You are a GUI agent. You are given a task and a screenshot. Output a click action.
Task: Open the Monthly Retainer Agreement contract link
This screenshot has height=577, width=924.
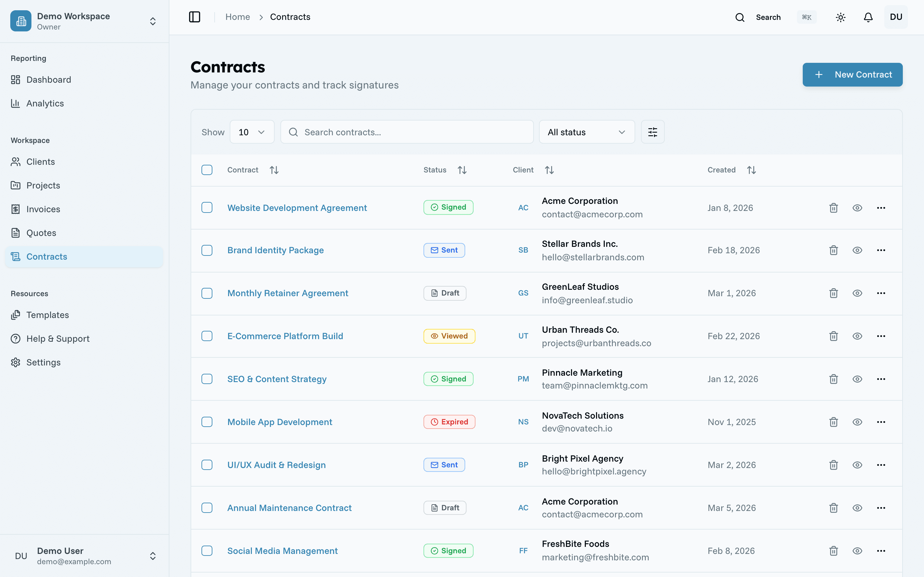point(287,293)
